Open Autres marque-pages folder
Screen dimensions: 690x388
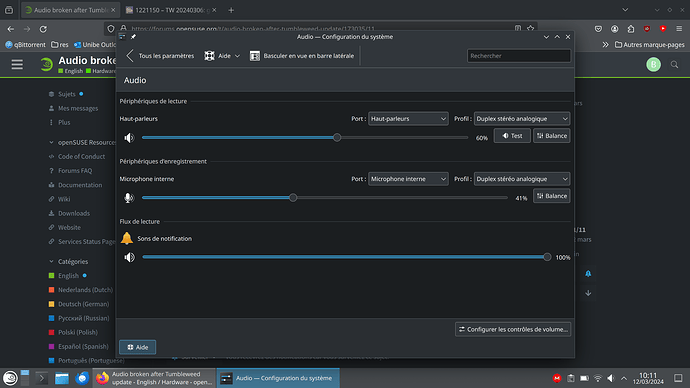650,45
